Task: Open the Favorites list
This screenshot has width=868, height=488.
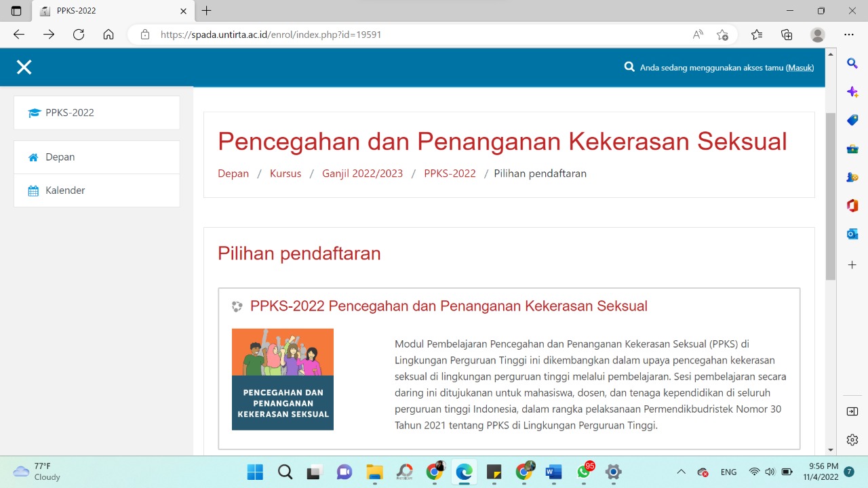Action: coord(757,35)
